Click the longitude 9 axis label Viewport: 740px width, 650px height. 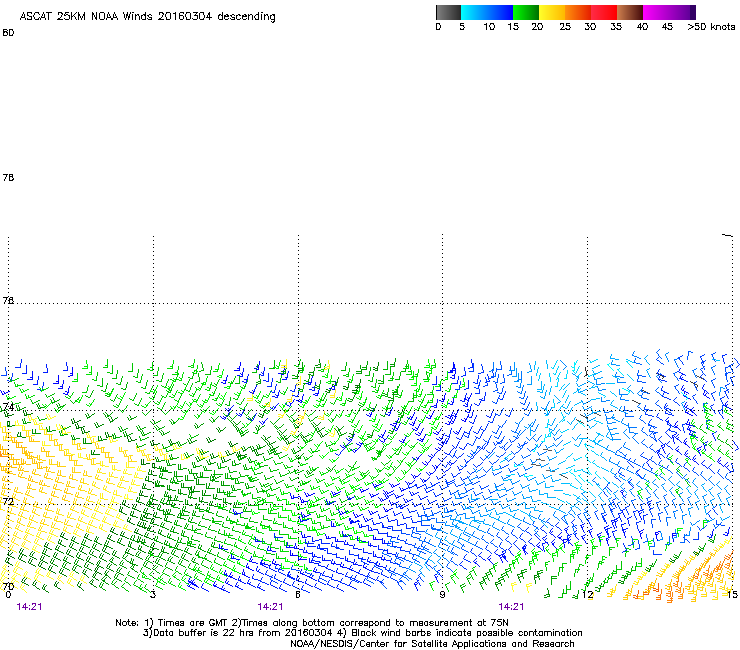pyautogui.click(x=442, y=595)
